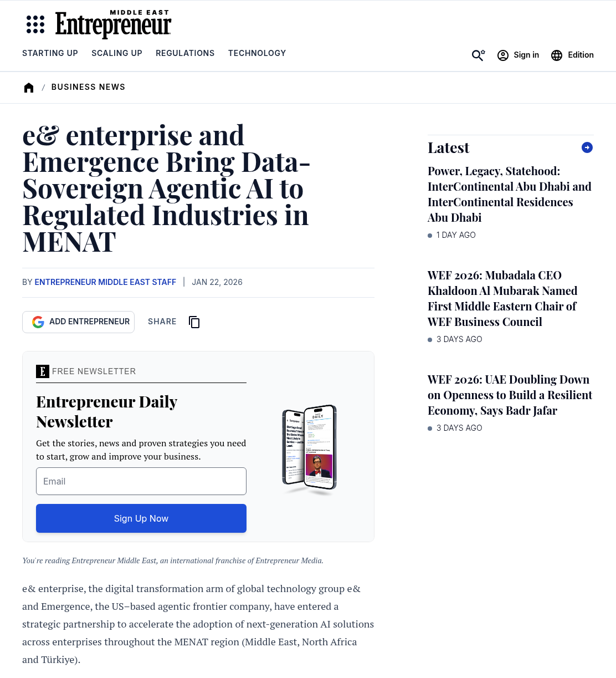Select the Technology nav item
The image size is (616, 678).
pyautogui.click(x=257, y=53)
